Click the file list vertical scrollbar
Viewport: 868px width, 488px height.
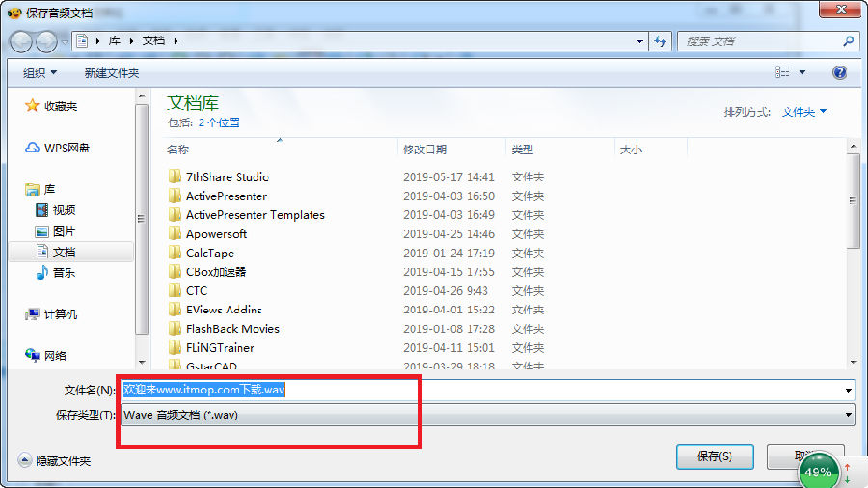(x=854, y=252)
